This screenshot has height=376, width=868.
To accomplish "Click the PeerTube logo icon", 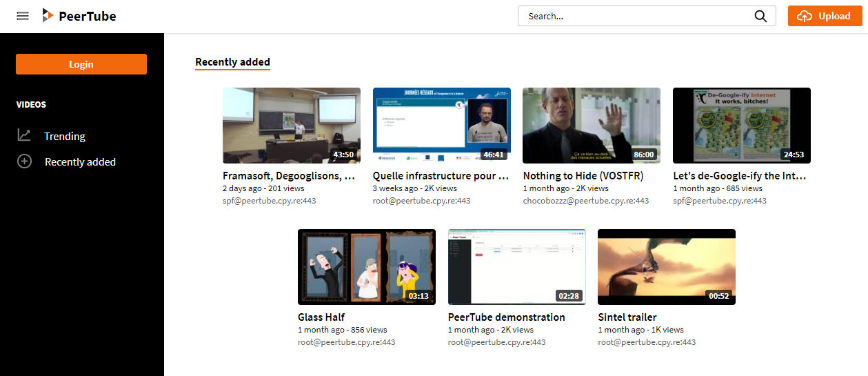I will 47,16.
